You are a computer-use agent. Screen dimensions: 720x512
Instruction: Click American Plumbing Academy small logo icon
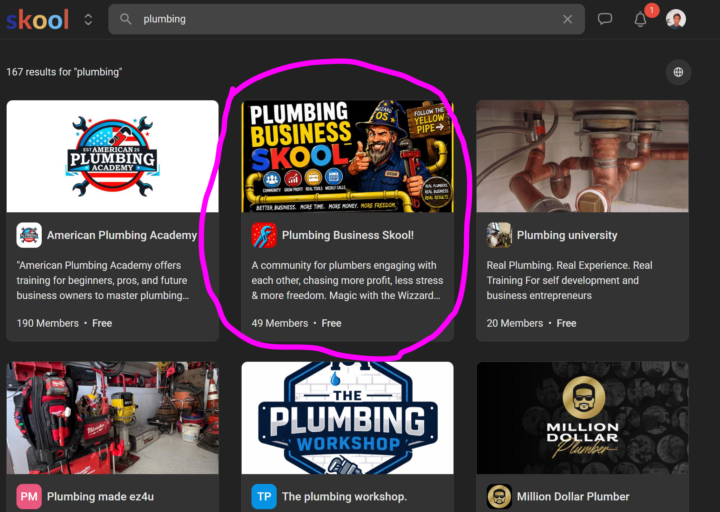click(x=29, y=235)
